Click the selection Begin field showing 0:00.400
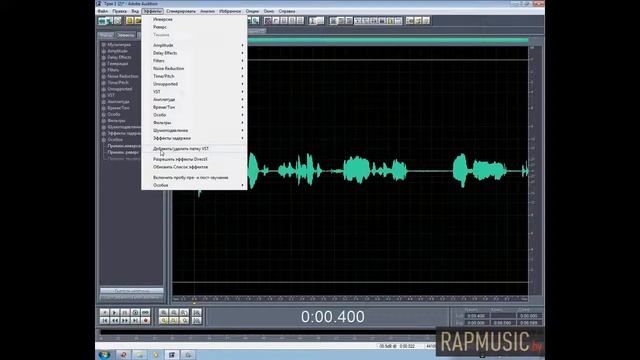The height and width of the screenshot is (360, 640). tap(476, 316)
